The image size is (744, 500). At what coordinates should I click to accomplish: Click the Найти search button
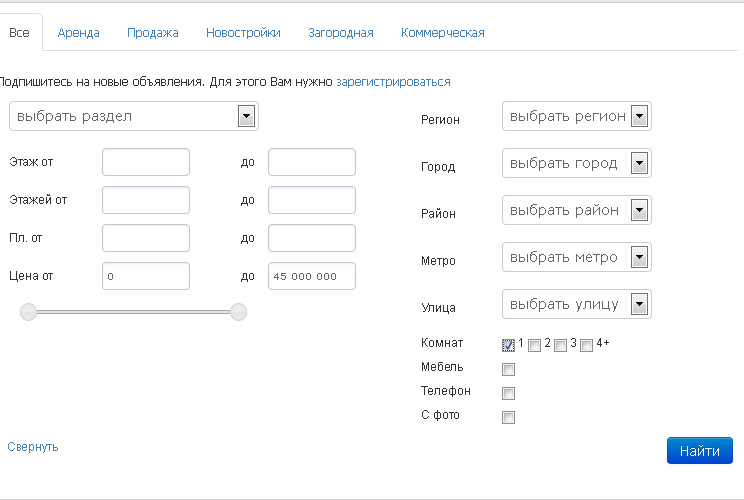700,451
